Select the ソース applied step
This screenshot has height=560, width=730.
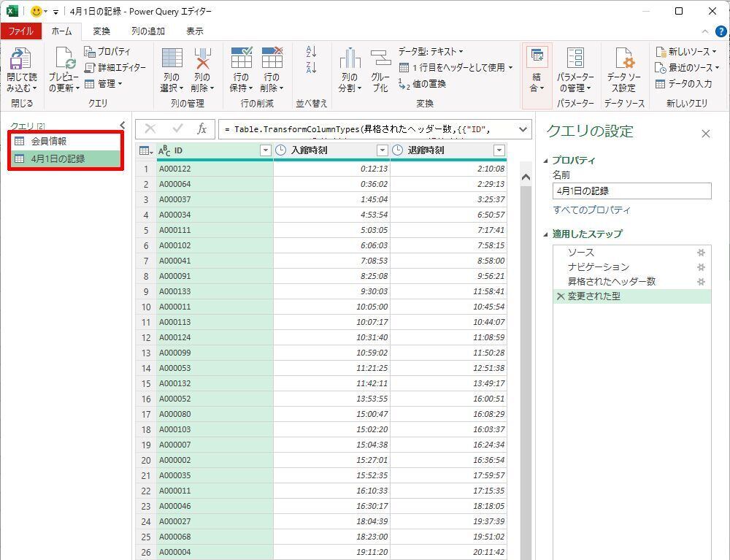pos(631,253)
